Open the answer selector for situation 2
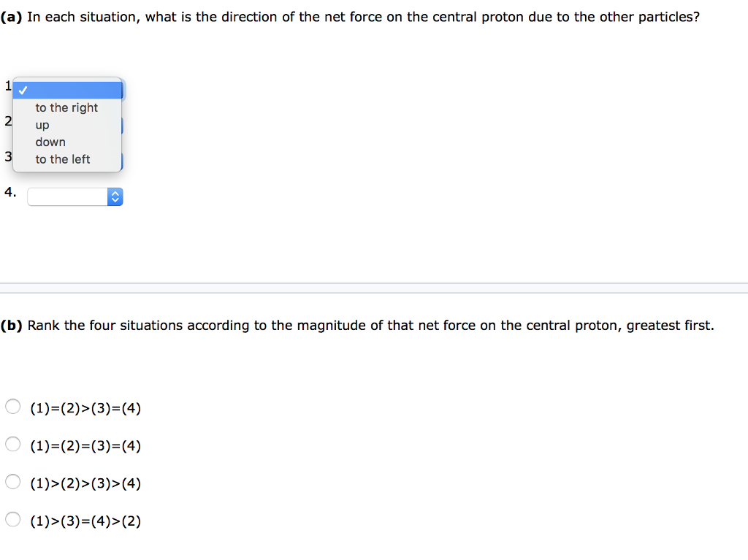This screenshot has height=560, width=748. click(x=121, y=124)
